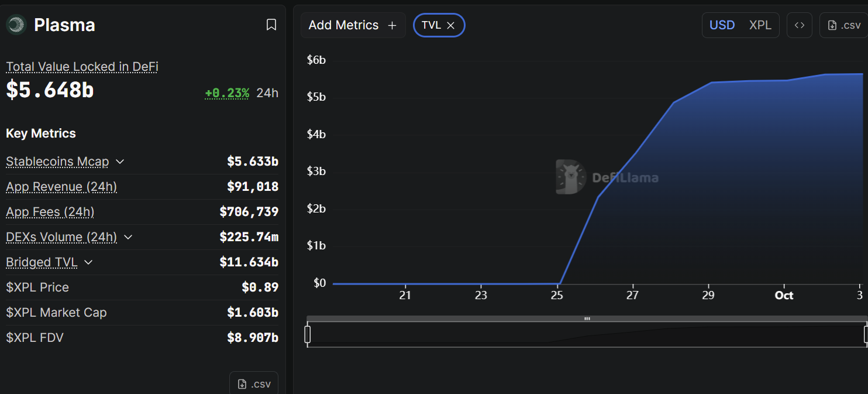Toggle the TVL metric chip
868x394 pixels.
pyautogui.click(x=431, y=25)
